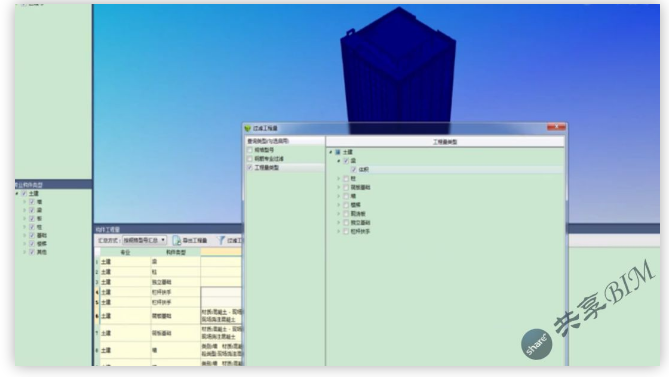The height and width of the screenshot is (377, 669).
Task: Expand 其他 node in left component type panel
Action: pos(25,252)
